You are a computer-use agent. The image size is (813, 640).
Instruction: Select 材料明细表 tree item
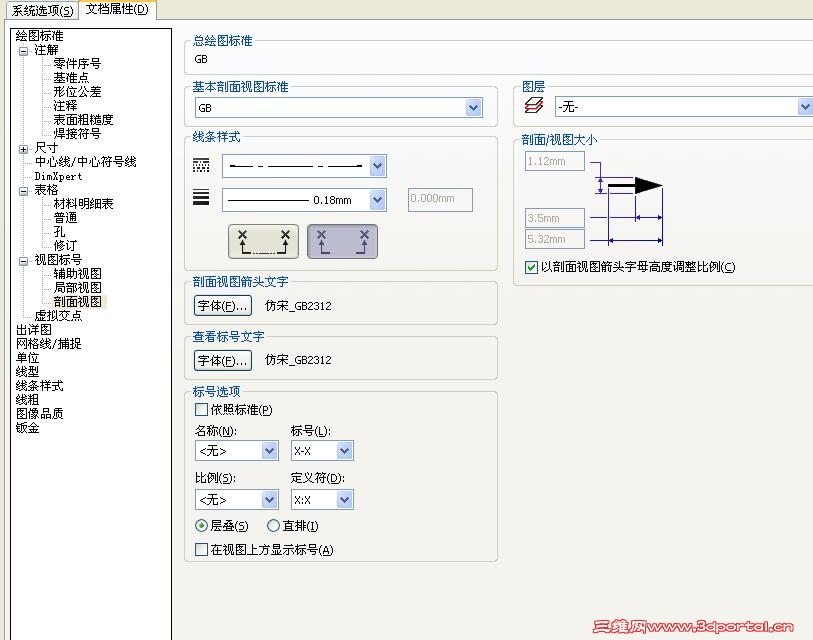tap(83, 204)
